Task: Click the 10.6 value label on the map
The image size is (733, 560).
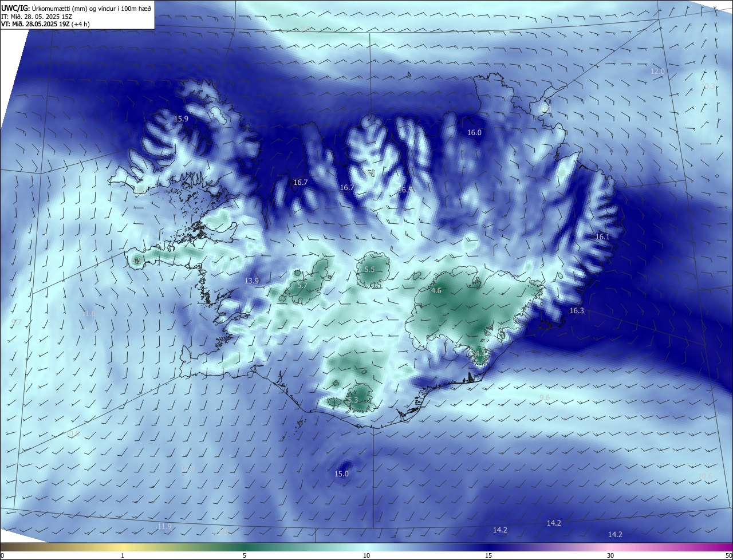Action: click(x=706, y=476)
